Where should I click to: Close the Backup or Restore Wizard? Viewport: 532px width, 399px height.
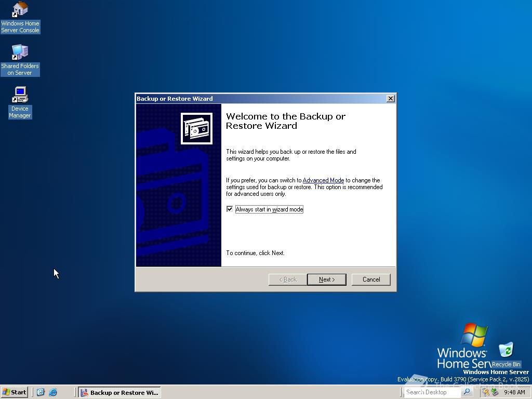(x=391, y=98)
